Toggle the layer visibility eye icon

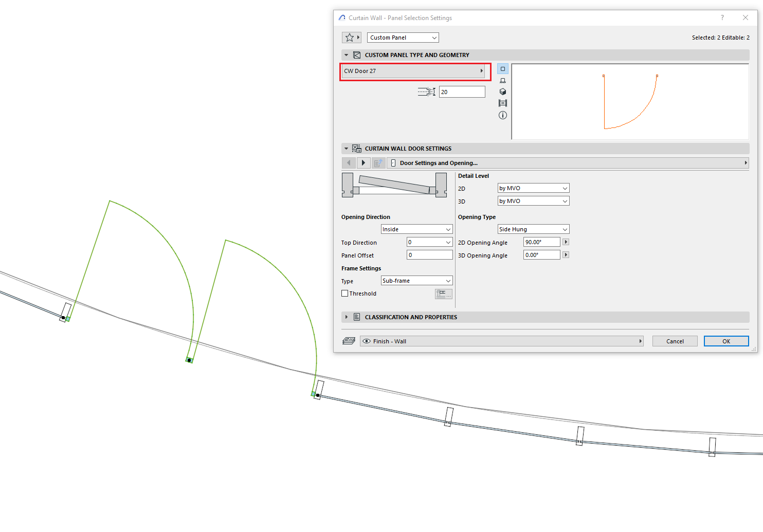(367, 341)
